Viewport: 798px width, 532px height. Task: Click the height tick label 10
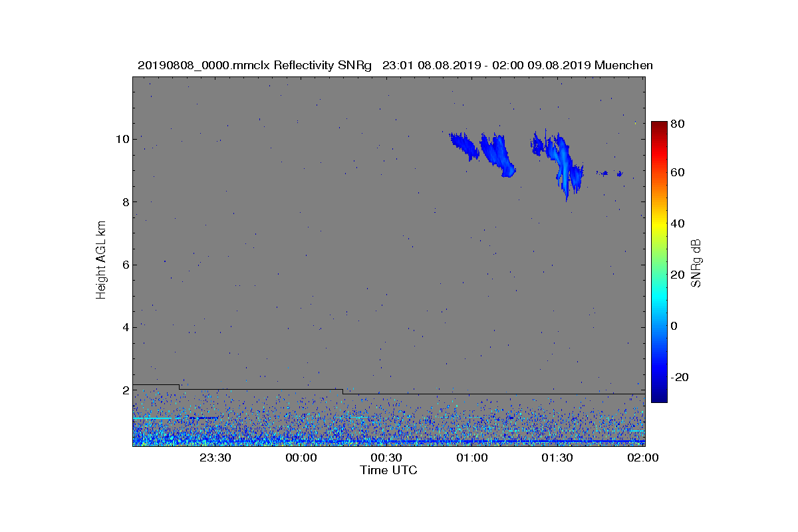coord(122,139)
